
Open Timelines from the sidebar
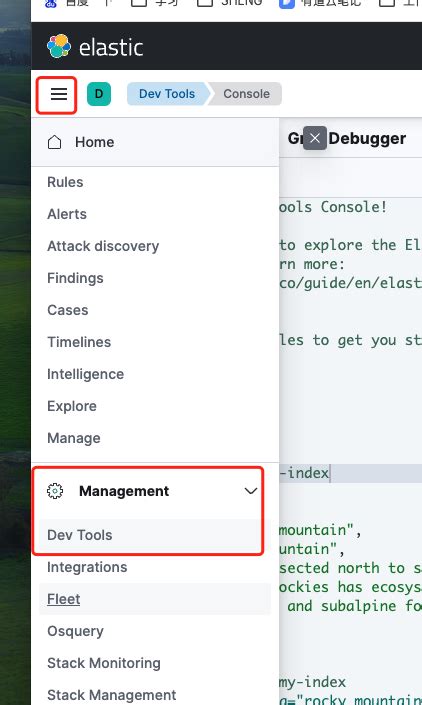[79, 342]
